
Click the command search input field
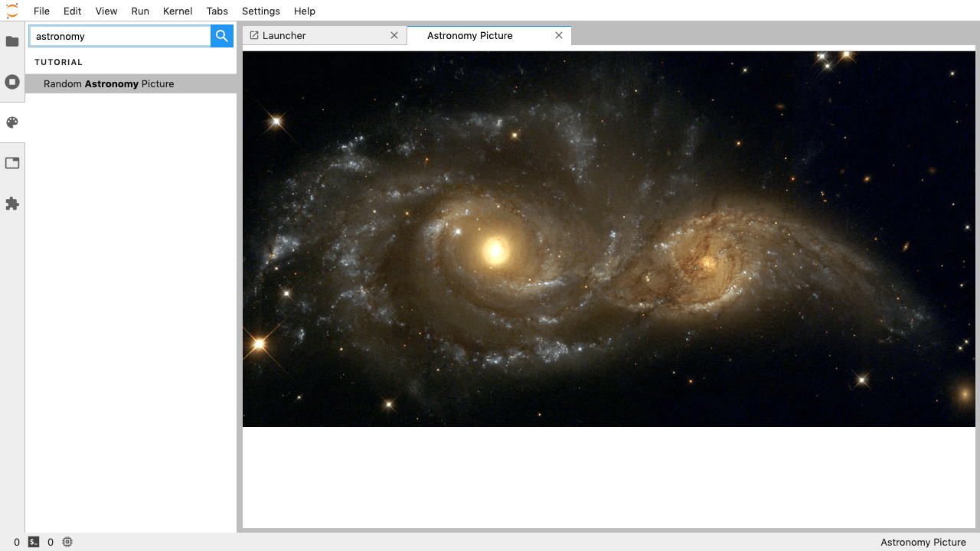click(120, 36)
